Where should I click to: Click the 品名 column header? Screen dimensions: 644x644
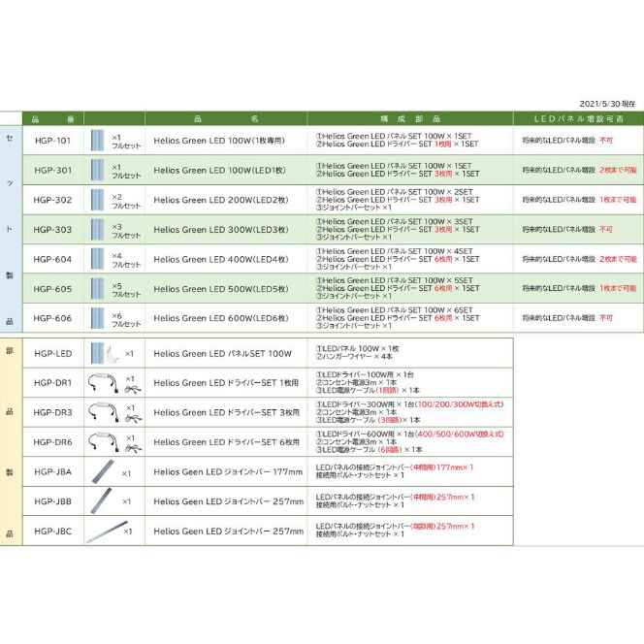226,118
